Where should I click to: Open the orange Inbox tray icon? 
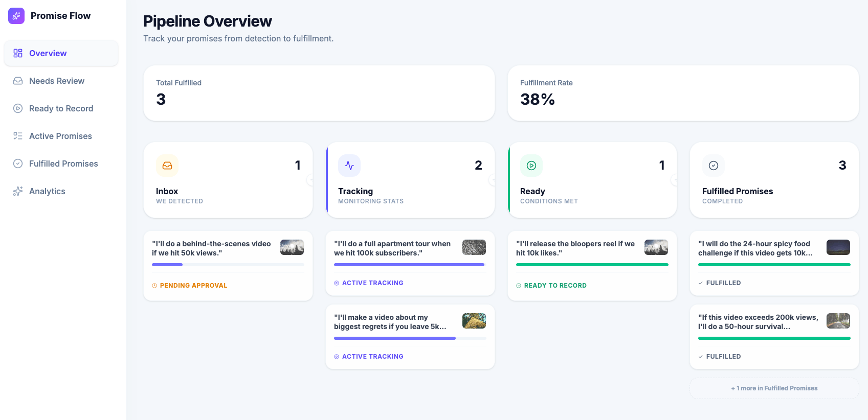[167, 166]
